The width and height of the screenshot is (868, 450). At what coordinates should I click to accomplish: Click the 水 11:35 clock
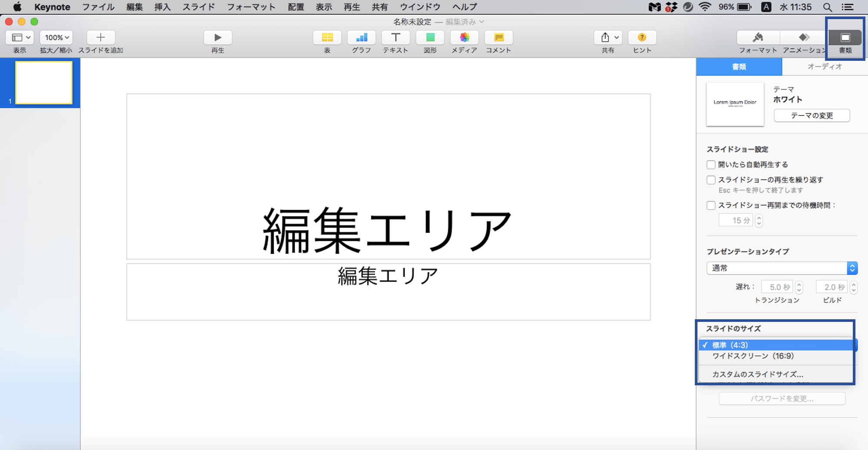(795, 7)
